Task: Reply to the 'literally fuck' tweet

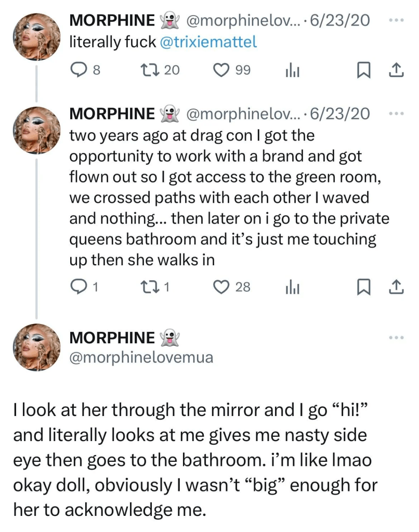Action: [x=78, y=70]
